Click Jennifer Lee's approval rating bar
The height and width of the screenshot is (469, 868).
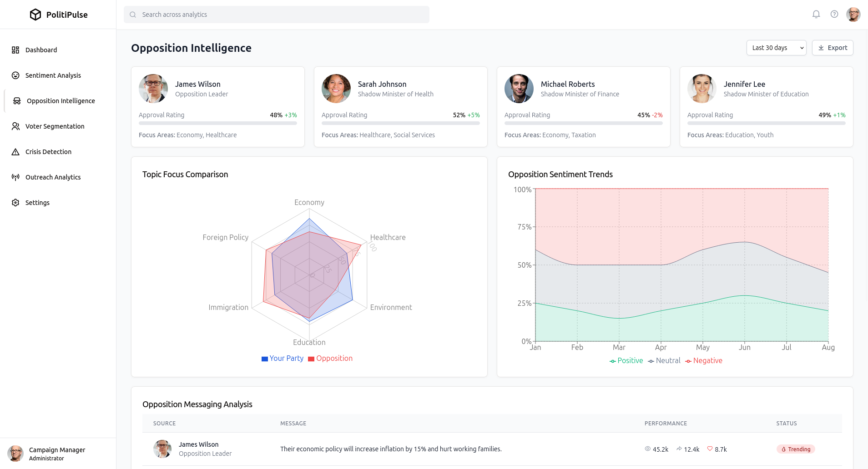pos(767,123)
